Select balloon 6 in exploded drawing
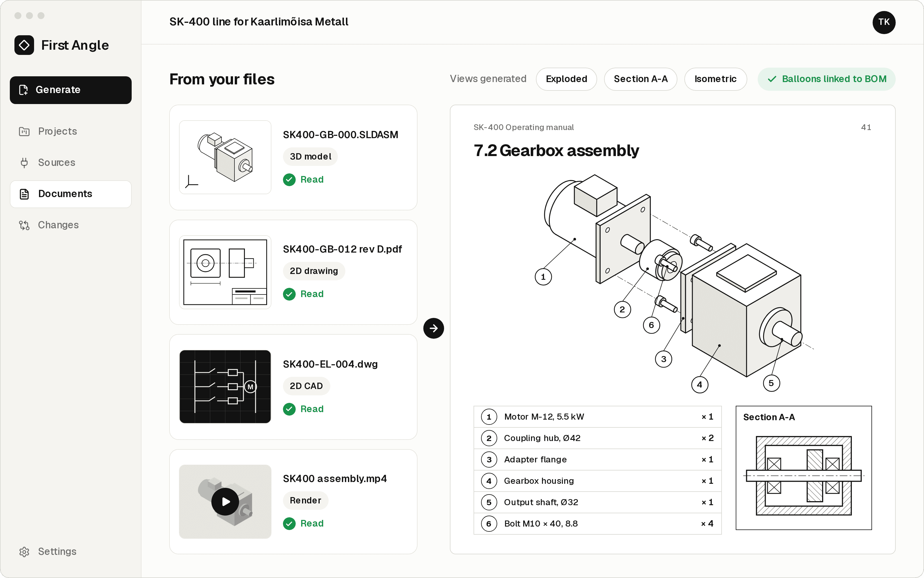 click(x=651, y=325)
